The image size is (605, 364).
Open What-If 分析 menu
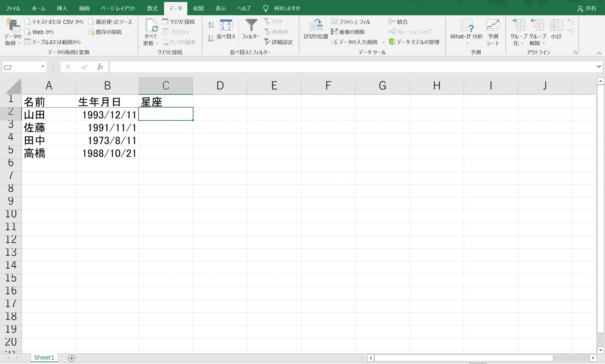click(x=467, y=32)
